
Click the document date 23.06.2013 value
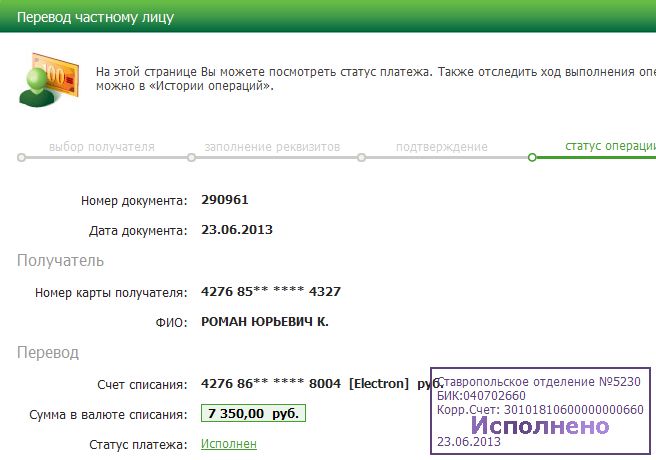[237, 229]
